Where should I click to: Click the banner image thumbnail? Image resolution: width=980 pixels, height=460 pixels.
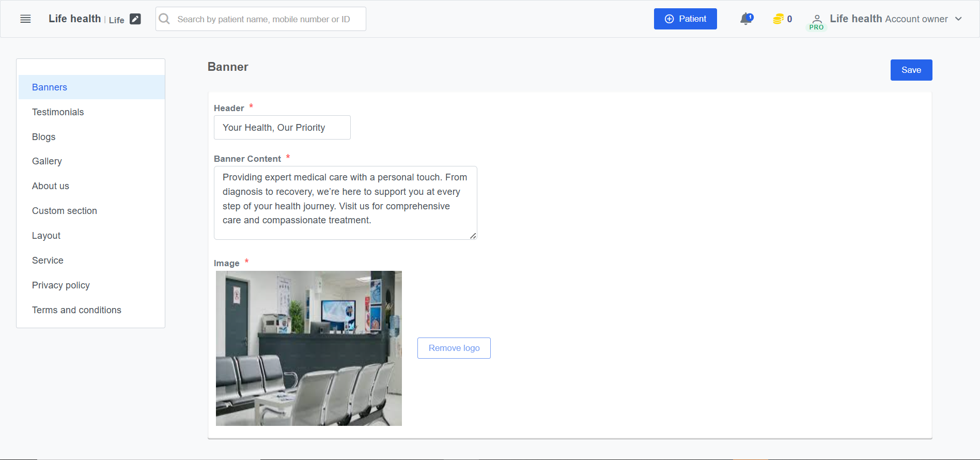click(x=309, y=348)
